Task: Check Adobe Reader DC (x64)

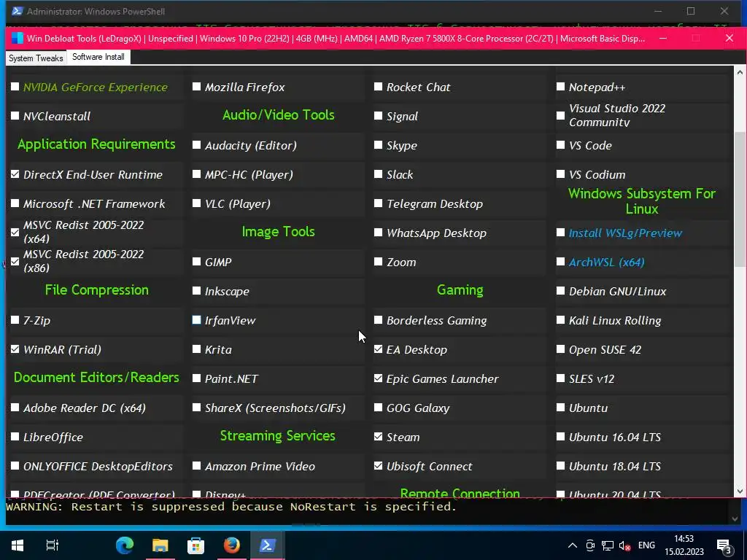Action: coord(15,408)
